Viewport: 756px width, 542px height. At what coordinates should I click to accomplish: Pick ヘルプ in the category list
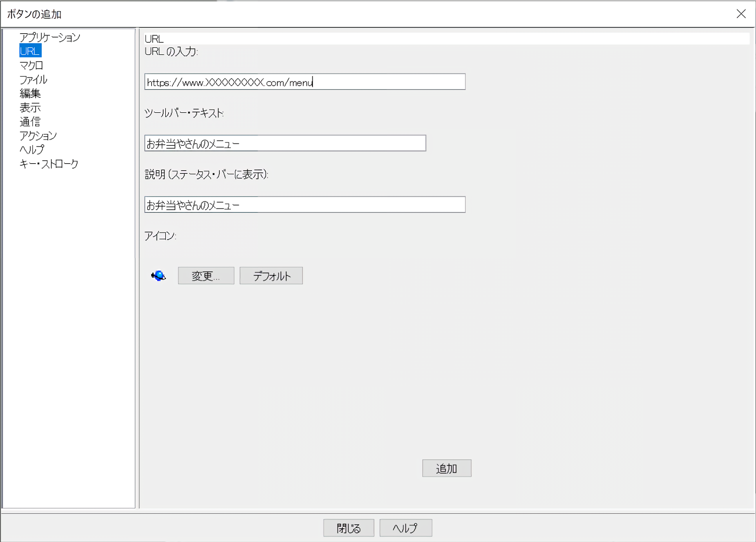(x=32, y=150)
